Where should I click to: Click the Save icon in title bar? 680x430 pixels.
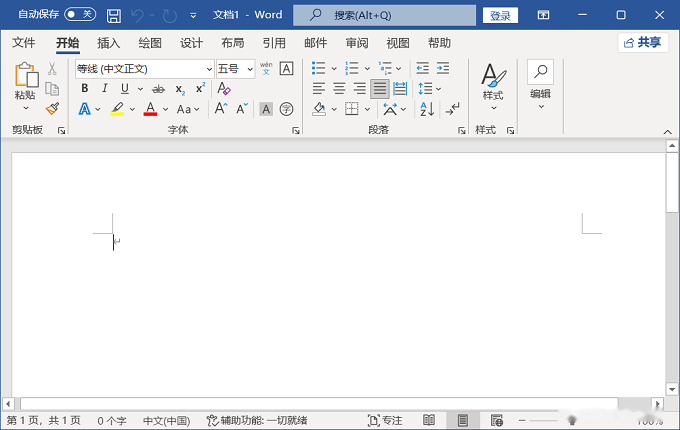click(114, 16)
